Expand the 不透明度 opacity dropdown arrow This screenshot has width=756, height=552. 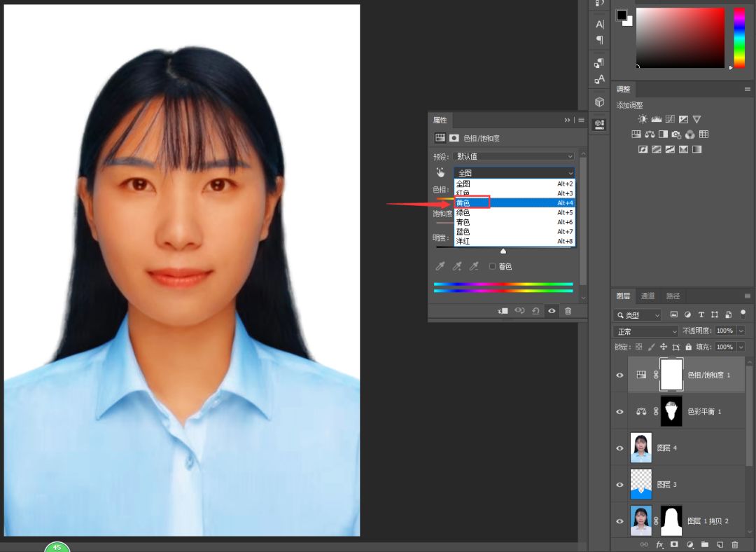coord(741,331)
